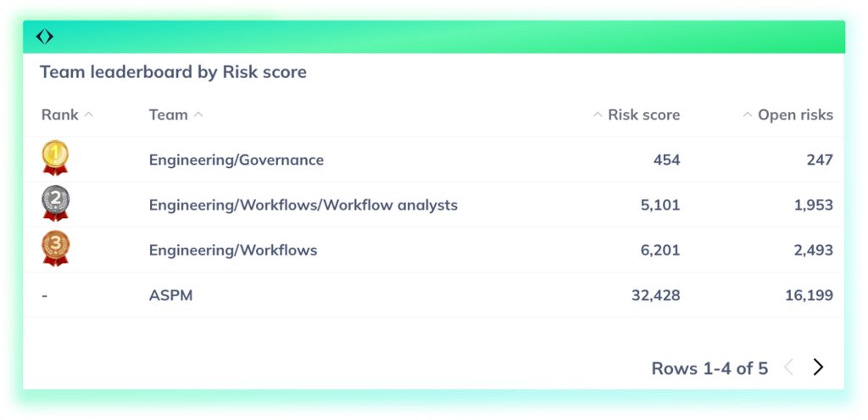Open the Engineering/Governance team
Viewport: 868px width, 420px height.
[x=236, y=160]
